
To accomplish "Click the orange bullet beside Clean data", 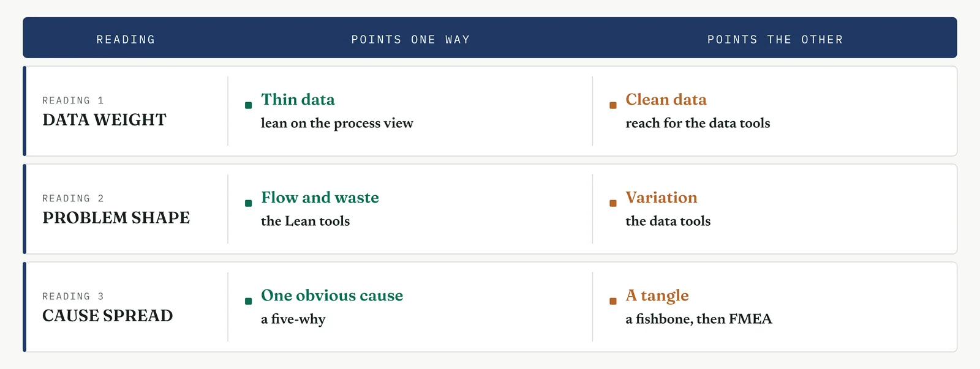I will [x=613, y=105].
